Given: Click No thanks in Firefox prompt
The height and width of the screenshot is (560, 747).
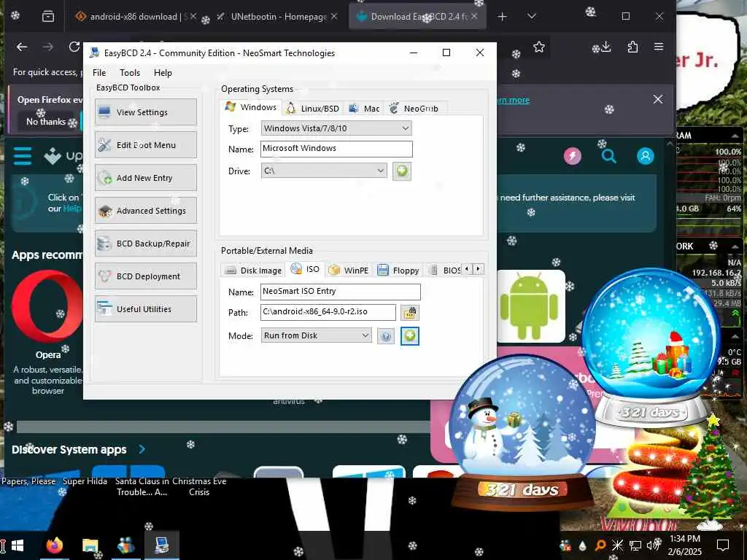Looking at the screenshot, I should pos(46,122).
